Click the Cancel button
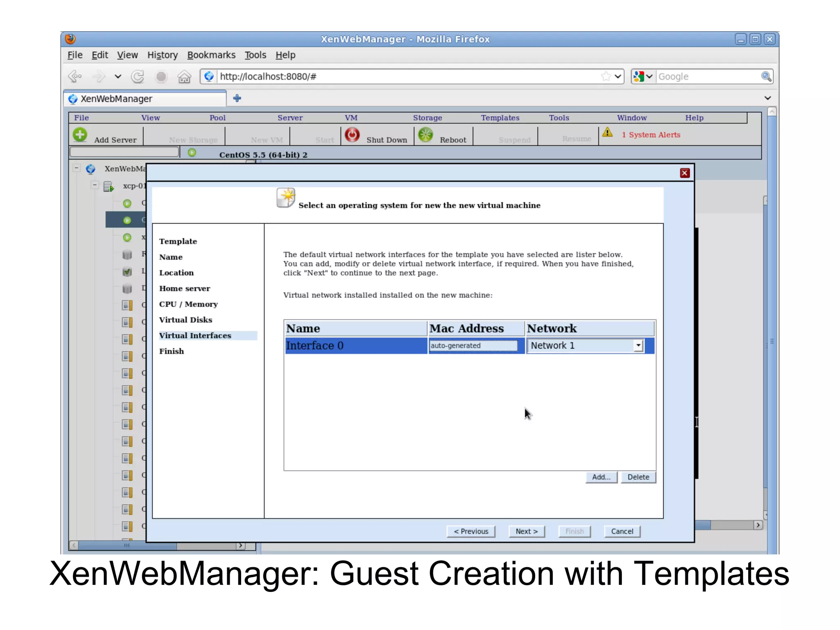The width and height of the screenshot is (840, 630). click(x=622, y=531)
